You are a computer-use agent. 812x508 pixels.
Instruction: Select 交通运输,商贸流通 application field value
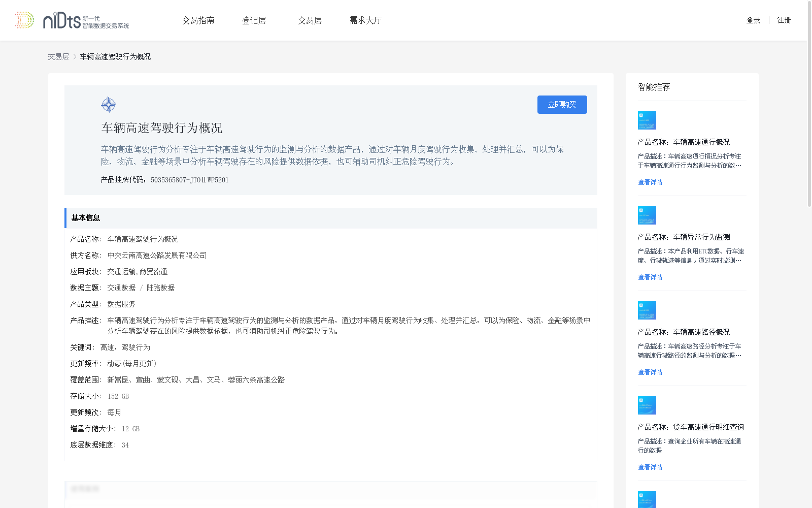point(138,272)
